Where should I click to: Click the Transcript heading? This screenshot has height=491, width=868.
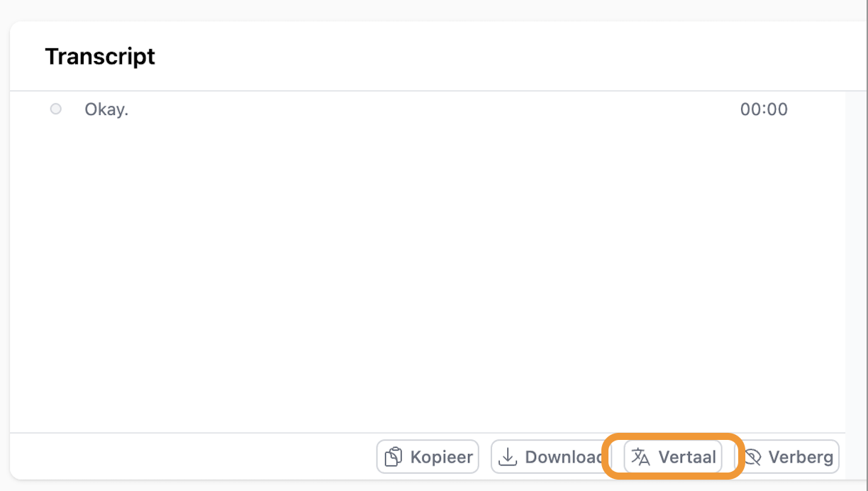pos(100,57)
